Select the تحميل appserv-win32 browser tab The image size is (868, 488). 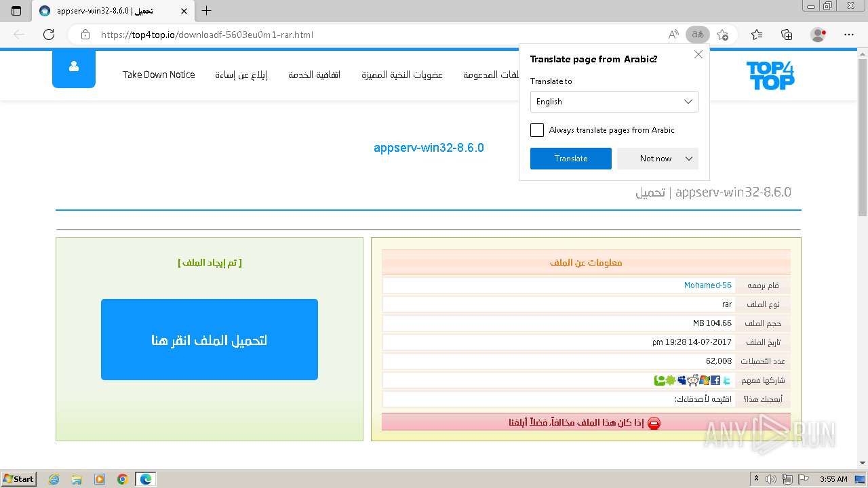(113, 11)
